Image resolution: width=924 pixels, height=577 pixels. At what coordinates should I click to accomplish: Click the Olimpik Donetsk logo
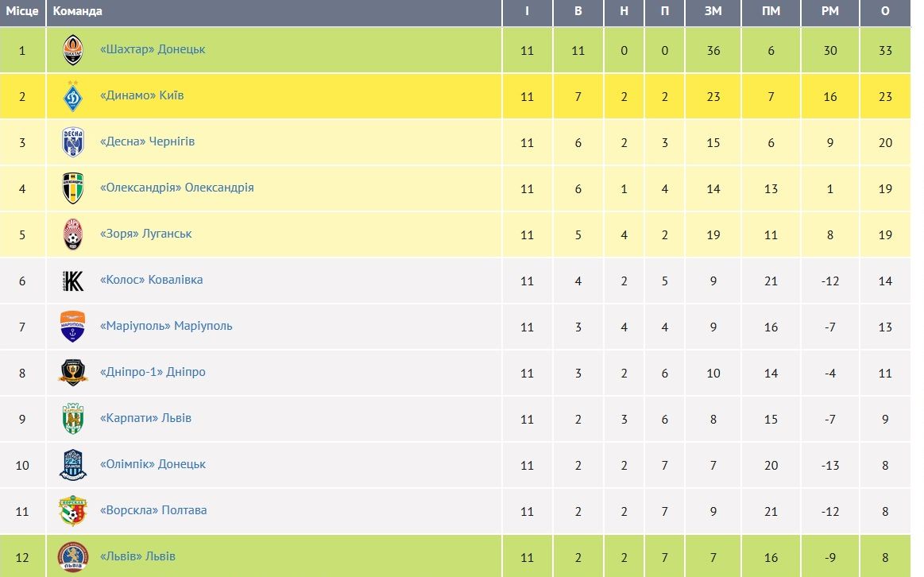pos(73,465)
